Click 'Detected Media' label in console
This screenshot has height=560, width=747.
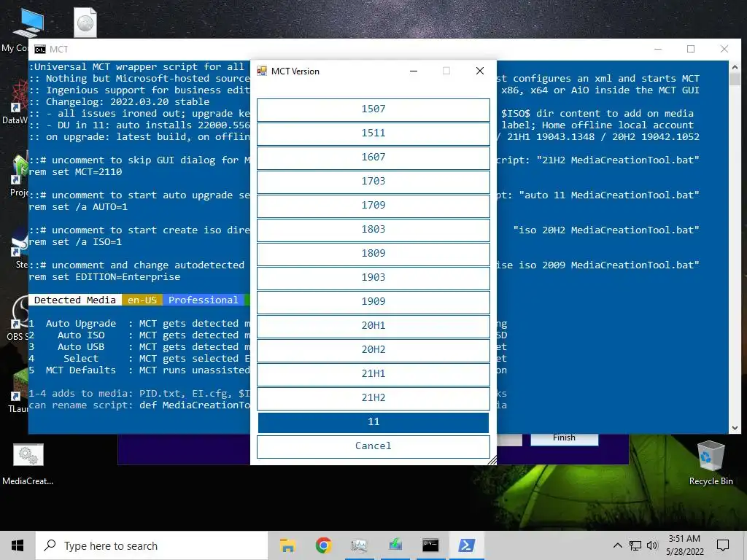(x=75, y=300)
